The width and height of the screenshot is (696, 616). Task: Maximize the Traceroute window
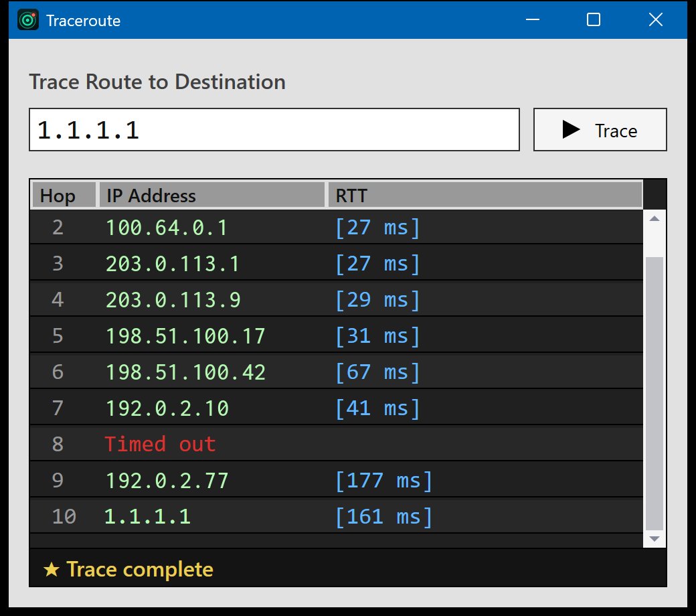[x=594, y=19]
